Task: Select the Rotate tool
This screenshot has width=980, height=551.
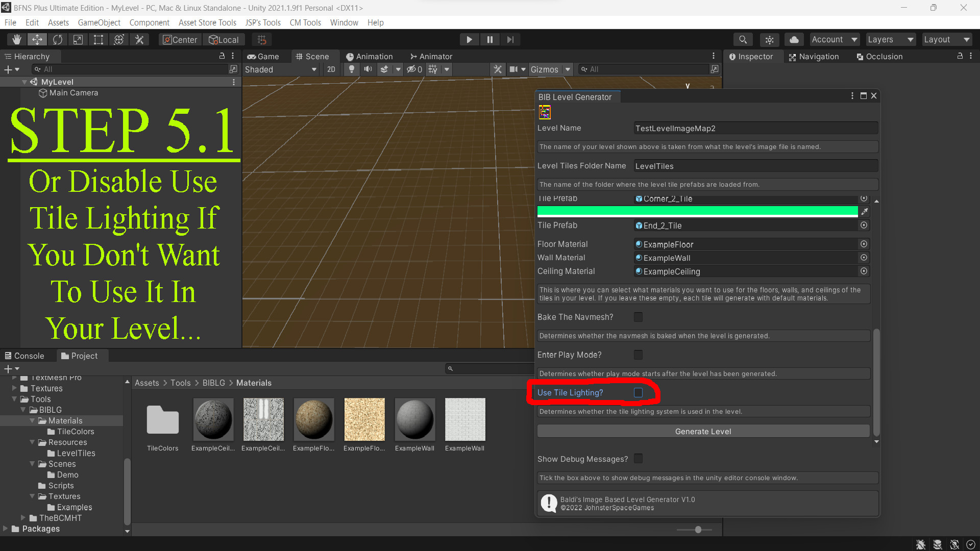Action: coord(58,39)
